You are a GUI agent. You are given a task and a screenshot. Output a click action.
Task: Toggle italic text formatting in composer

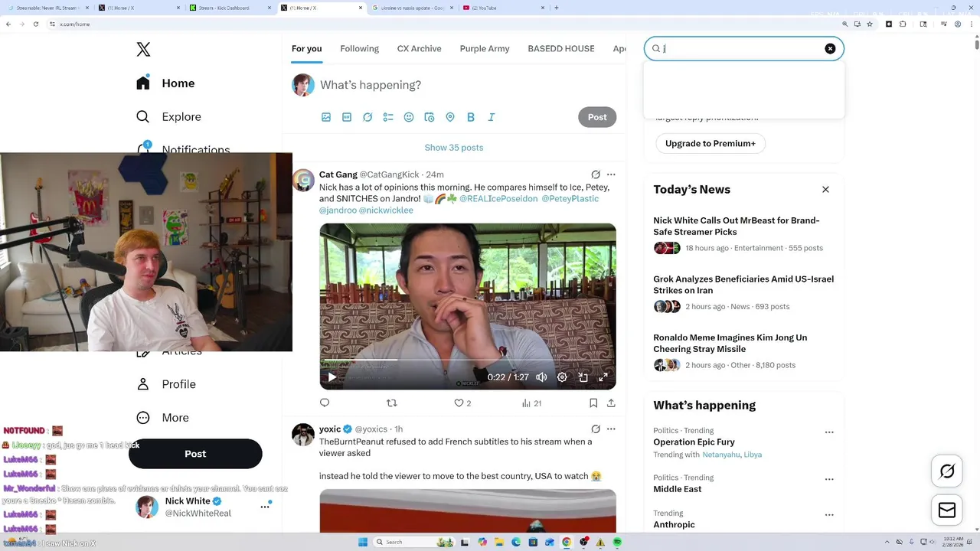(492, 117)
